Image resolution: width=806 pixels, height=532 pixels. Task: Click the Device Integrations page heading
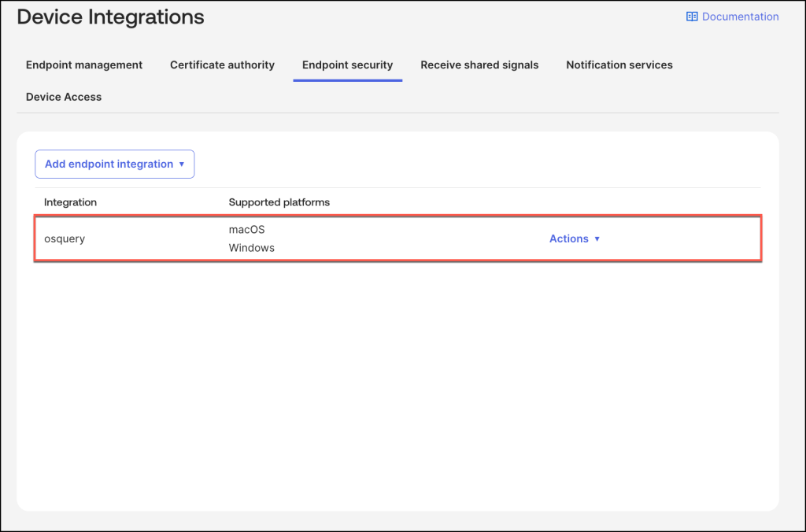coord(110,17)
